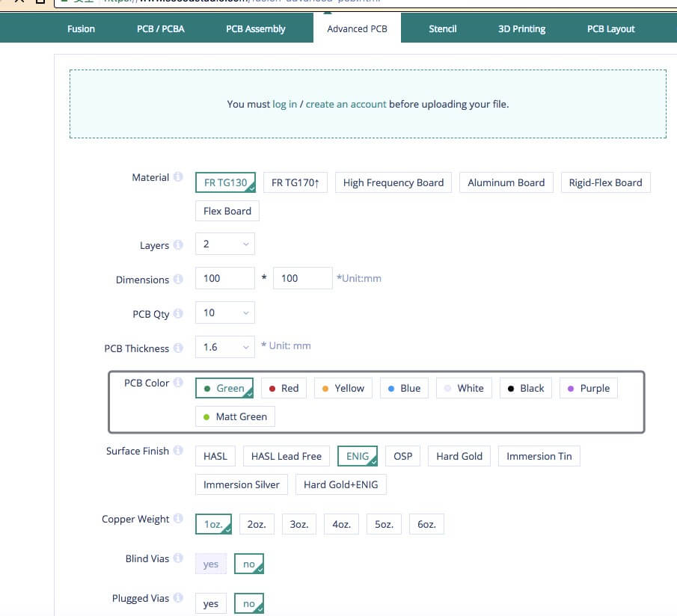Image resolution: width=677 pixels, height=616 pixels.
Task: Click the log in link
Action: [x=284, y=104]
